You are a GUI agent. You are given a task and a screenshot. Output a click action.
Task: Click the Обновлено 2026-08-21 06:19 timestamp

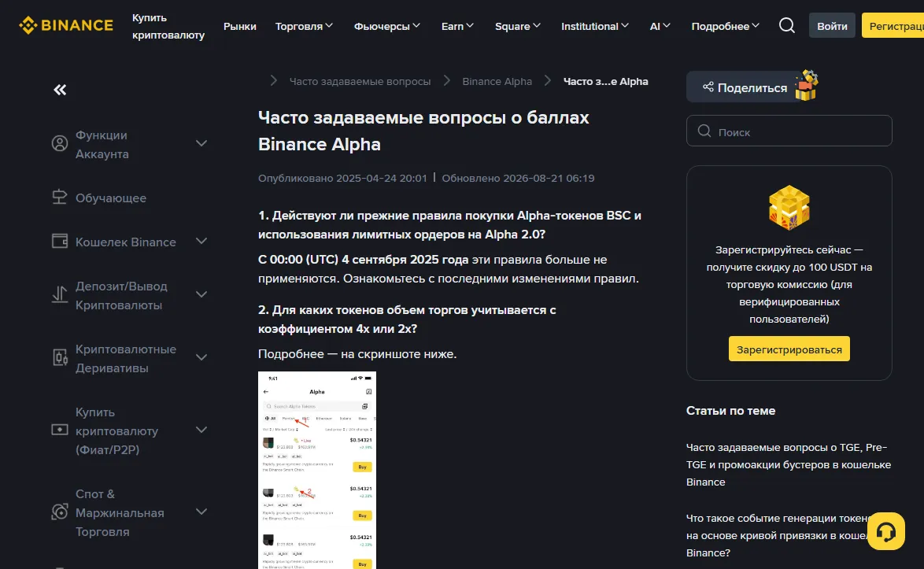(518, 178)
